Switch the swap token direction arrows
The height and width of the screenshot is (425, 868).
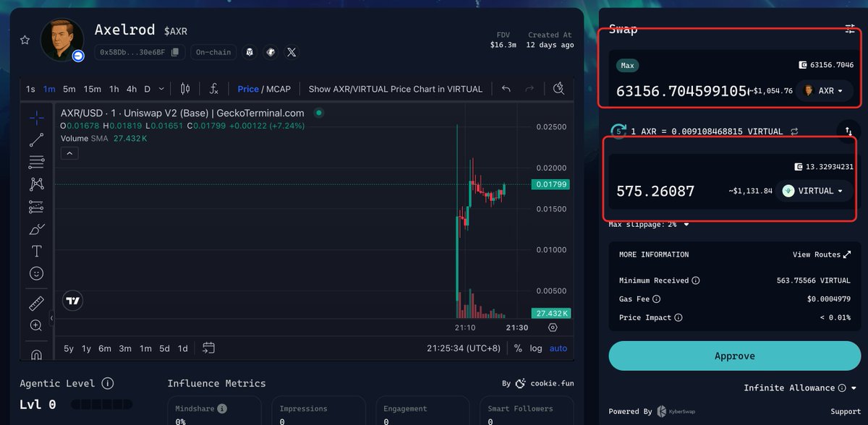pos(848,131)
